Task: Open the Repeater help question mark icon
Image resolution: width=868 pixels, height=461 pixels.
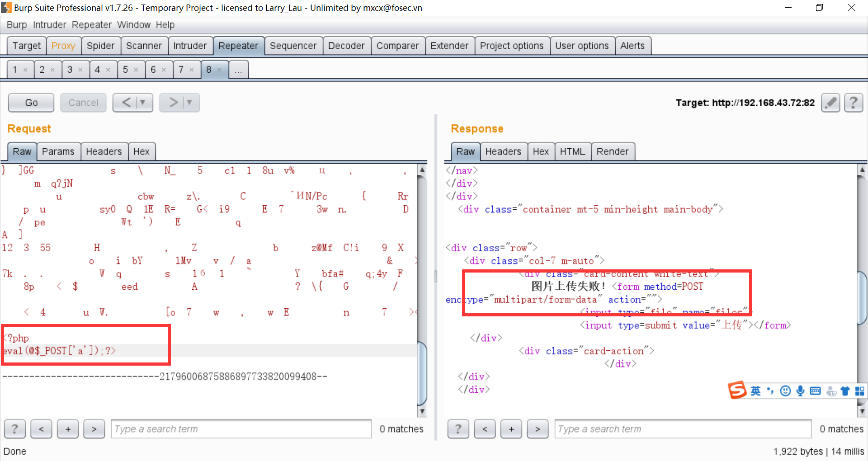Action: tap(854, 103)
